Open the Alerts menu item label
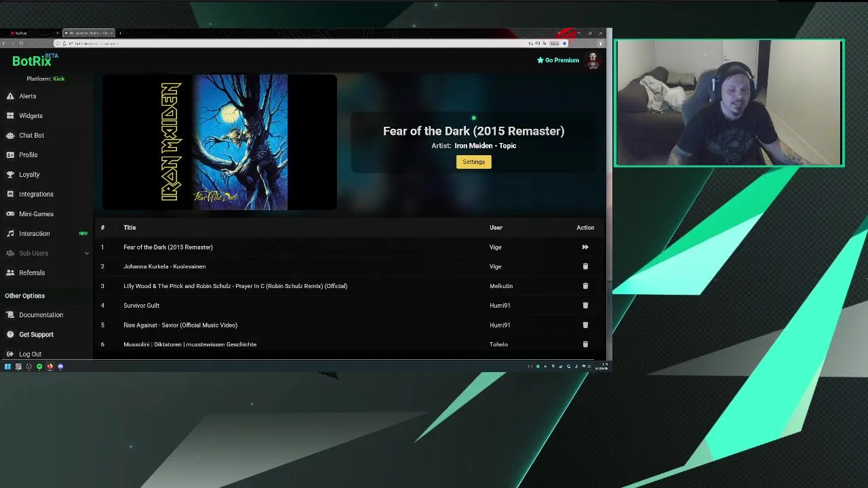This screenshot has width=868, height=488. point(28,96)
